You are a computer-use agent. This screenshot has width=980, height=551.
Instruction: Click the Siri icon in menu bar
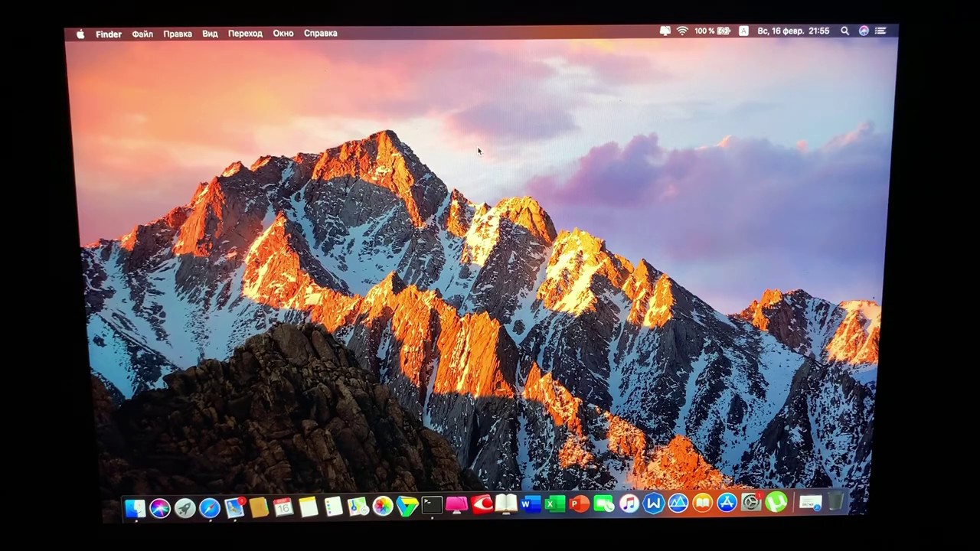864,31
